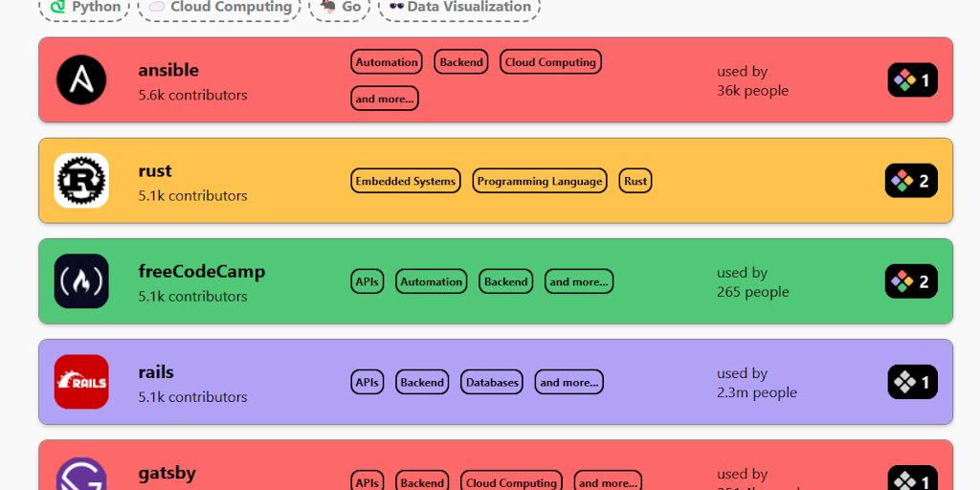Select the Rust tag on rust card
The width and height of the screenshot is (980, 490).
click(x=635, y=181)
